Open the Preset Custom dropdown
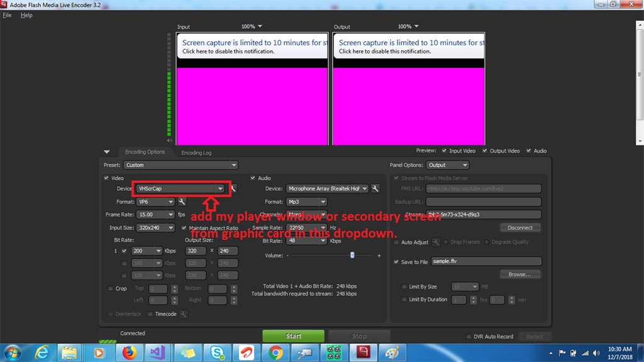 click(x=180, y=165)
